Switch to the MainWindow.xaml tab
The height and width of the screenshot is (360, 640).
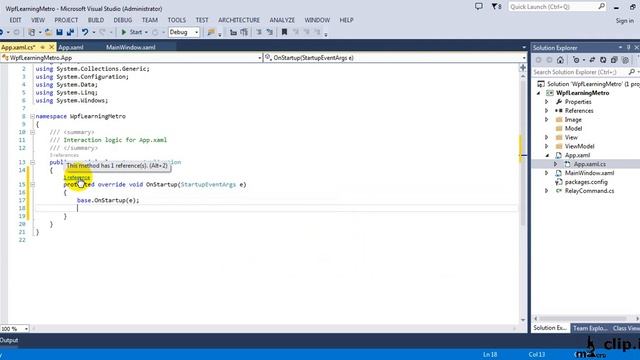pos(131,47)
